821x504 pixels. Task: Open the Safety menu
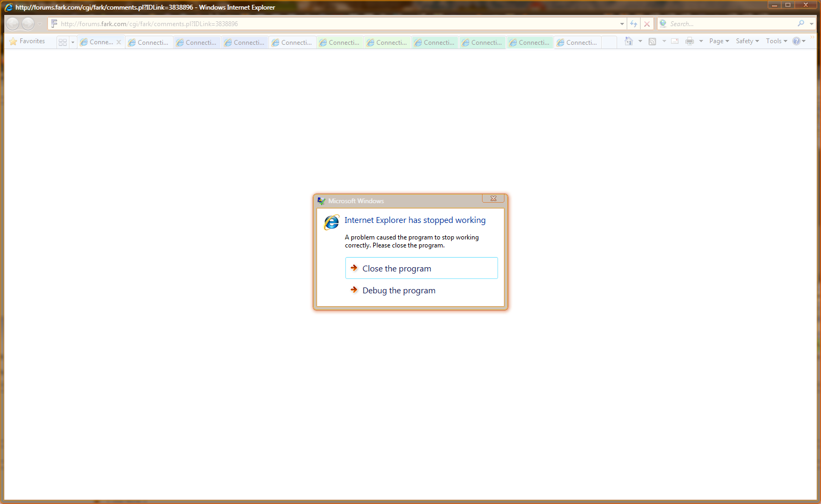(747, 41)
